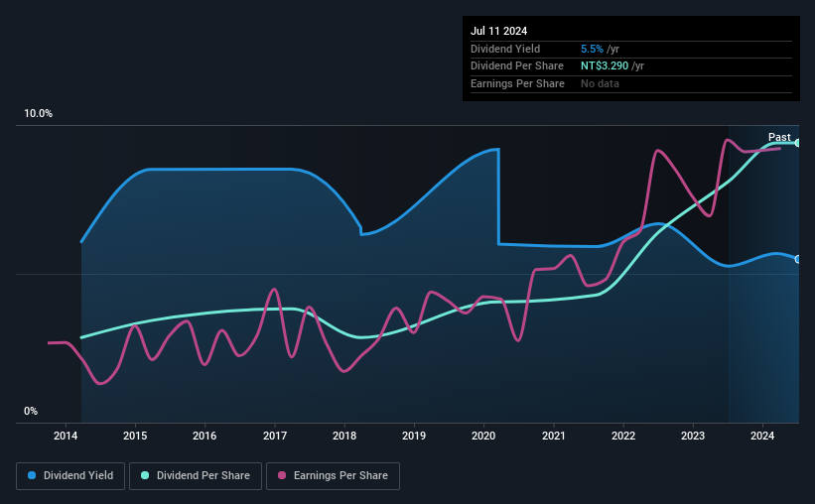Image resolution: width=815 pixels, height=504 pixels.
Task: Click the 2017 x-axis label
Action: [274, 436]
